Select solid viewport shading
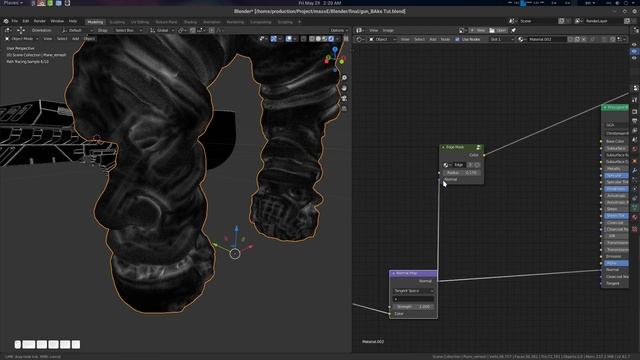 318,39
